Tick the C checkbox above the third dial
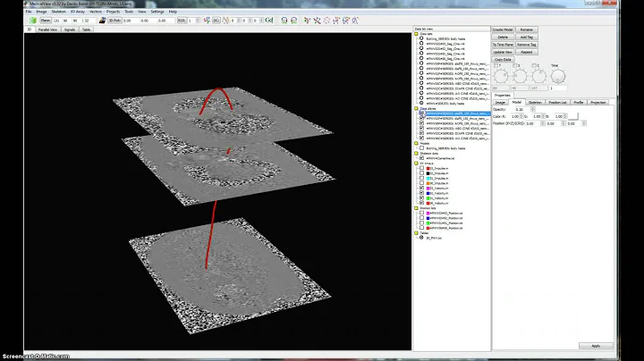 point(534,65)
